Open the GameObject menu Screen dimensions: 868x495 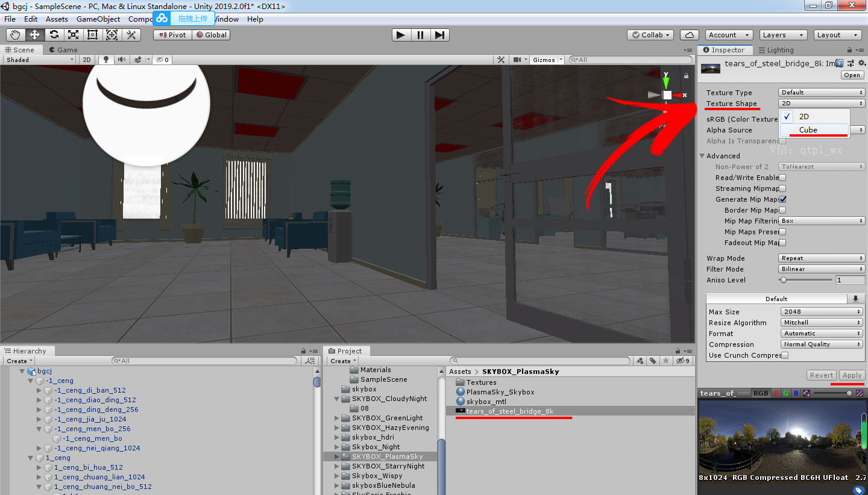point(98,19)
